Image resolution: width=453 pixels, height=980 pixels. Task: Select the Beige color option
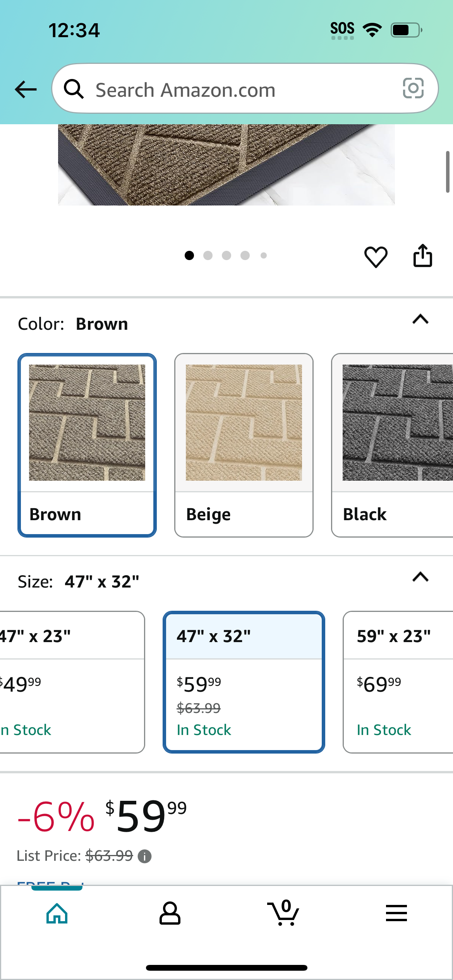coord(244,445)
